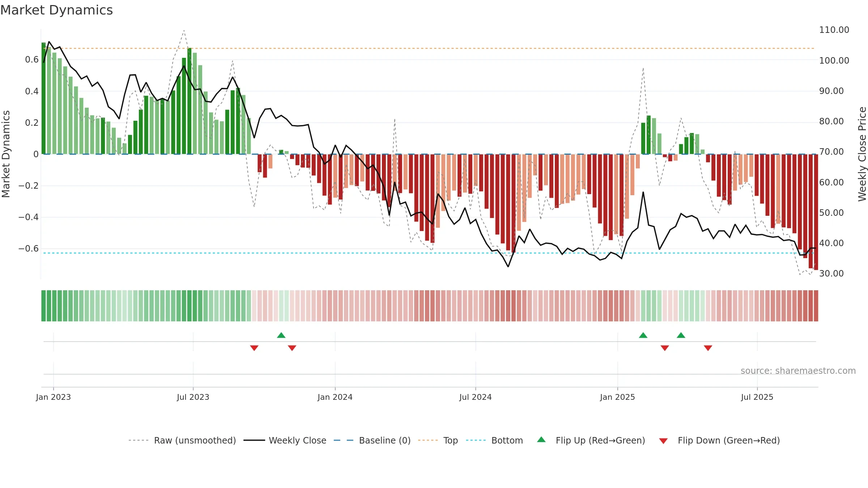Click the first red flip-down marker after Jul 2023

(254, 348)
